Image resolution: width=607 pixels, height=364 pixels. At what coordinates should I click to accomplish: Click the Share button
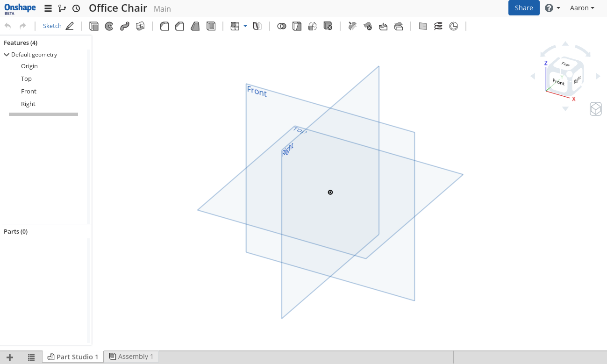coord(523,8)
